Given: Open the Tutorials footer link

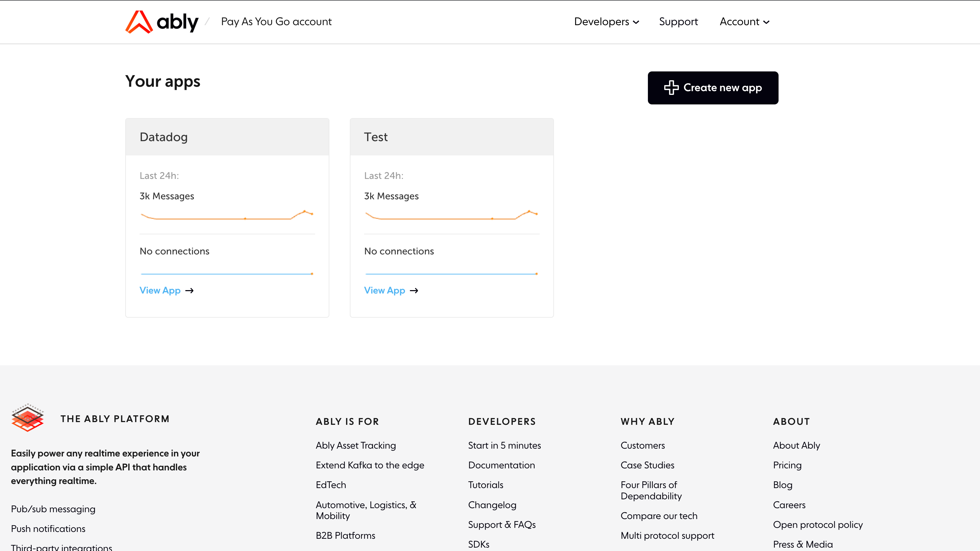Looking at the screenshot, I should tap(486, 485).
